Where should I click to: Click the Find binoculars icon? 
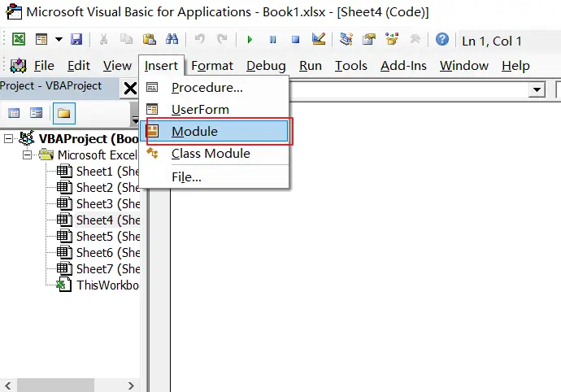click(x=172, y=39)
